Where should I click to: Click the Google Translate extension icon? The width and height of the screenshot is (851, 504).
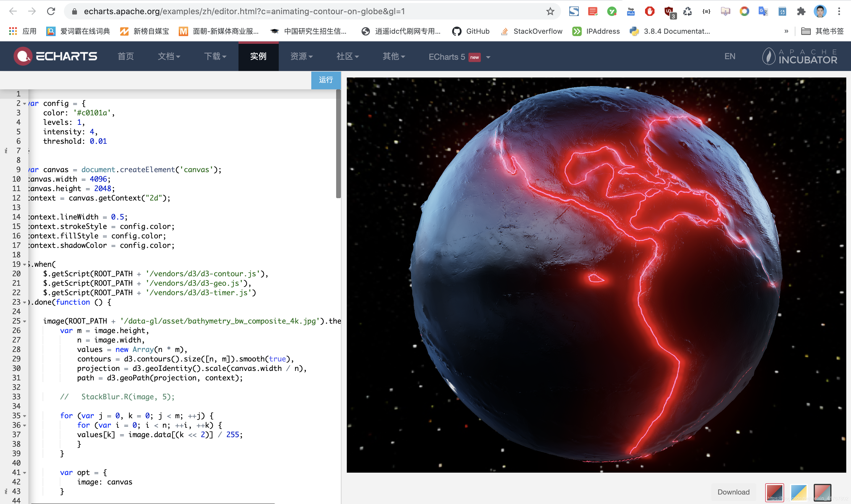(x=763, y=12)
